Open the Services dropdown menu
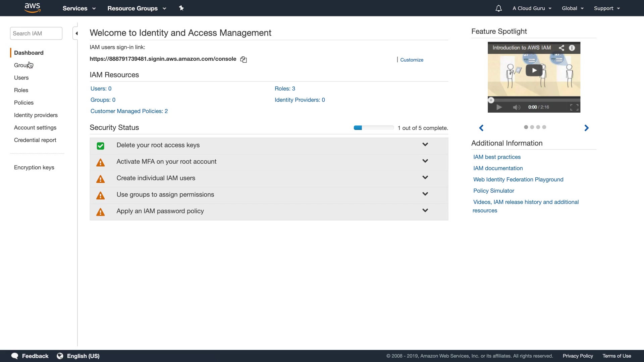Image resolution: width=644 pixels, height=362 pixels. [79, 8]
